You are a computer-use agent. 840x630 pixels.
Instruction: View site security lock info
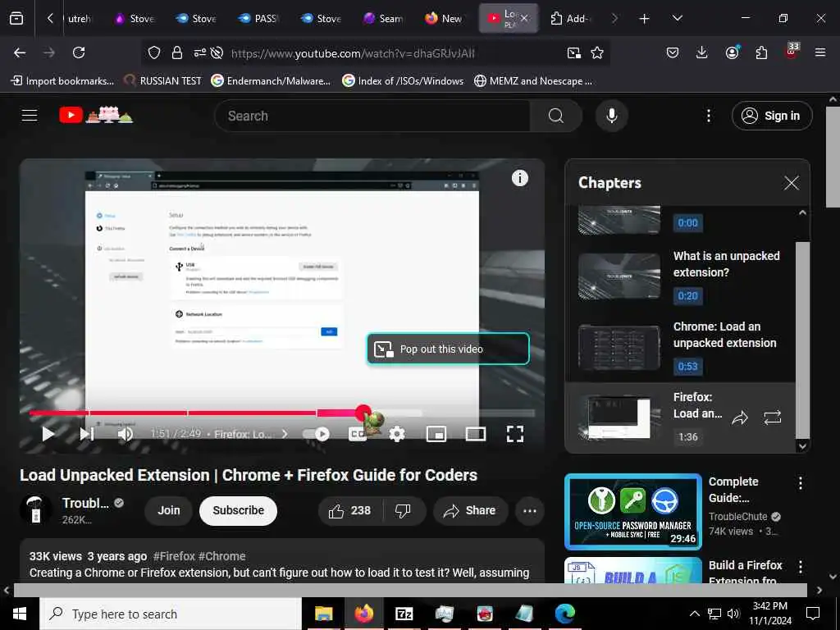tap(177, 52)
